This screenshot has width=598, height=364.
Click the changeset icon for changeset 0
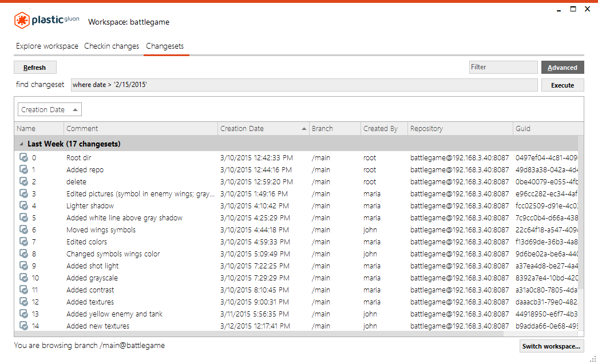(x=23, y=157)
